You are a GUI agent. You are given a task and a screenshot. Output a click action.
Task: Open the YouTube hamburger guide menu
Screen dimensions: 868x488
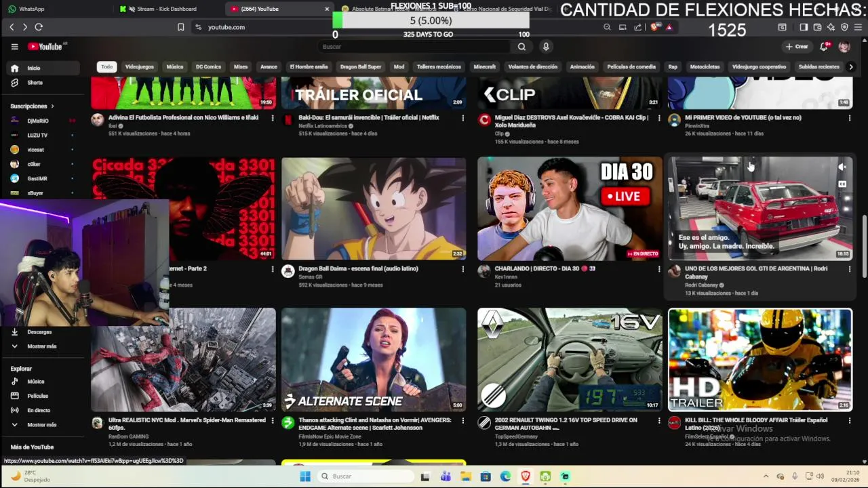(x=14, y=47)
